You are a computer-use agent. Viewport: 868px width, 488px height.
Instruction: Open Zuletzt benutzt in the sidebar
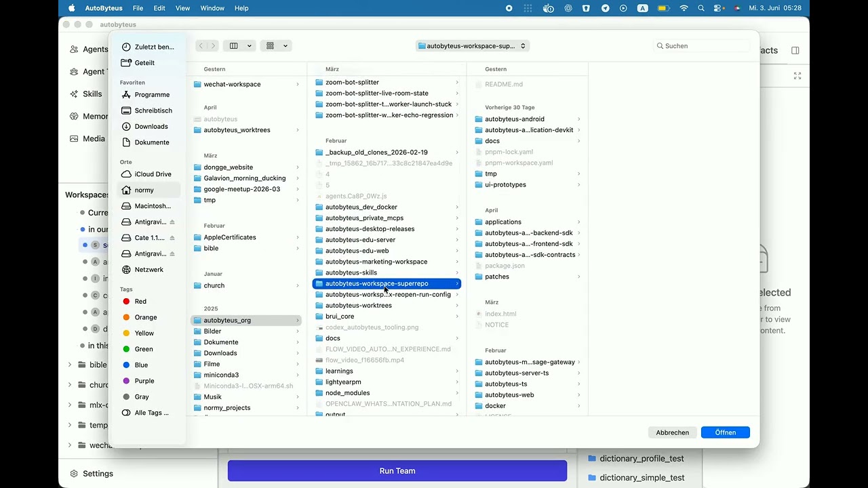(x=148, y=47)
